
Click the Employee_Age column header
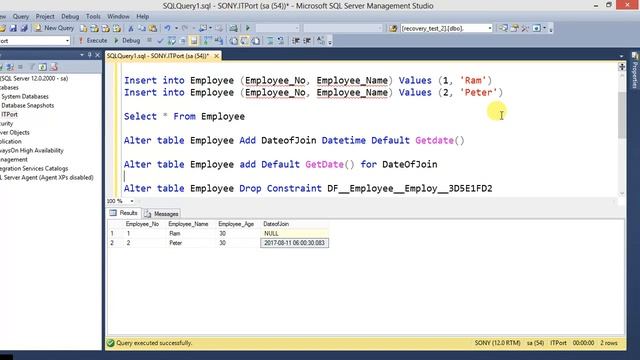click(236, 224)
